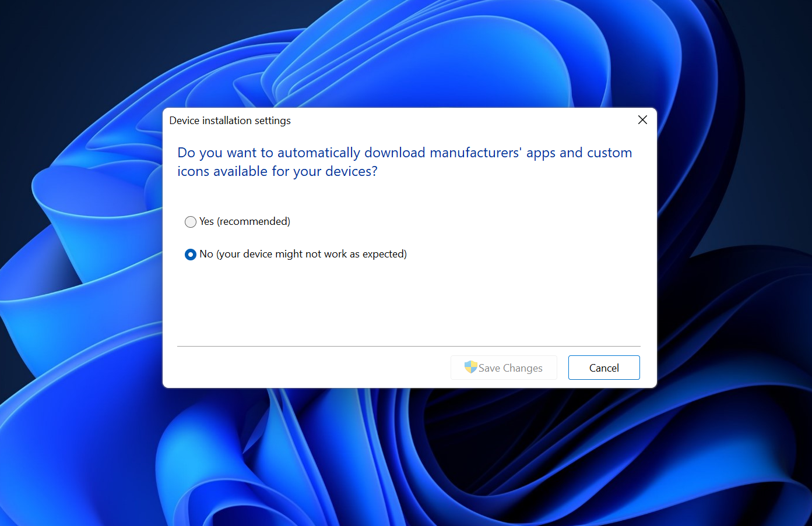Click the desktop wallpaper left of the dialog
Viewport: 812px width, 526px height.
click(x=82, y=262)
